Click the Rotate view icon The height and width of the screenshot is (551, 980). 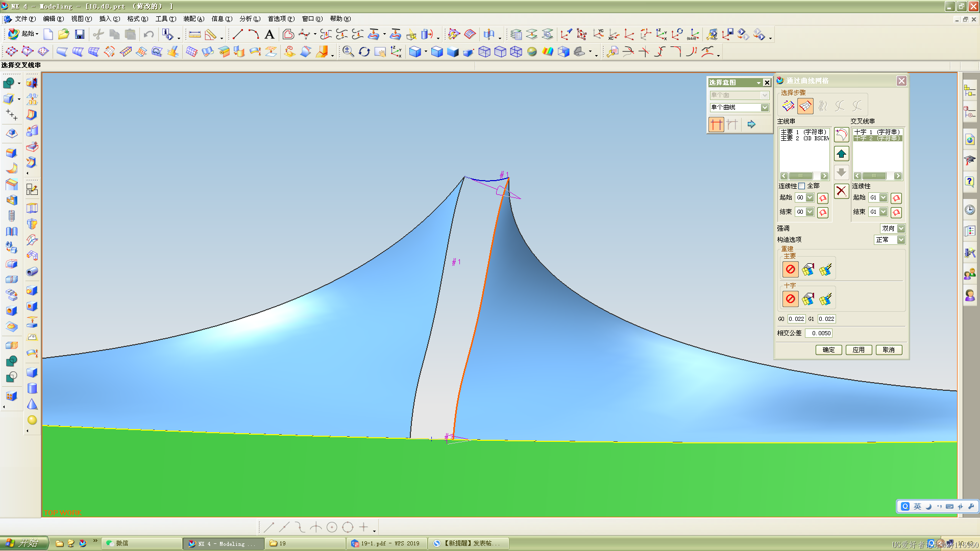coord(364,52)
